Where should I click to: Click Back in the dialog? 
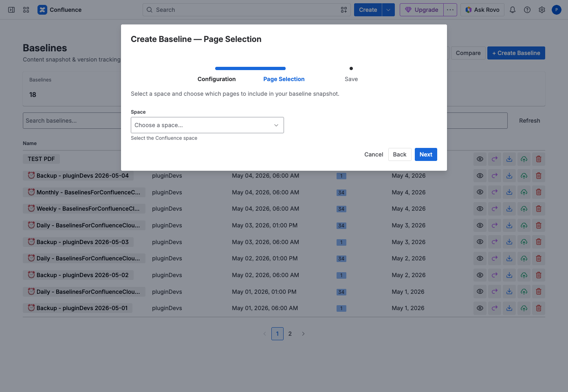400,154
